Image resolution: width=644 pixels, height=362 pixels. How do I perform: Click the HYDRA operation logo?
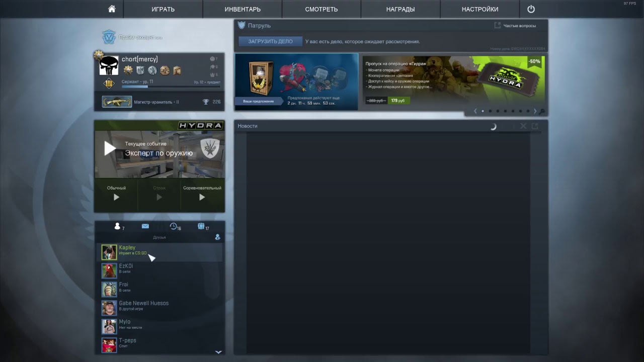click(201, 125)
